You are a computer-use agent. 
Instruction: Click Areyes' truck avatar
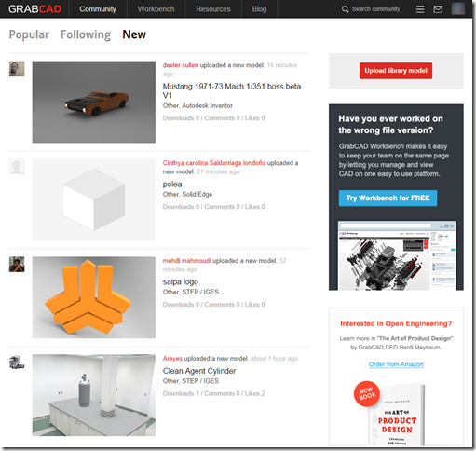pyautogui.click(x=17, y=362)
